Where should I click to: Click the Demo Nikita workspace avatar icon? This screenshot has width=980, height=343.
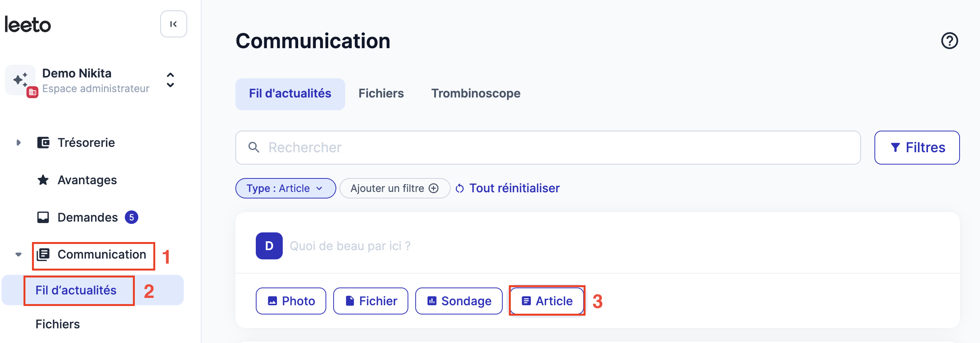(21, 80)
